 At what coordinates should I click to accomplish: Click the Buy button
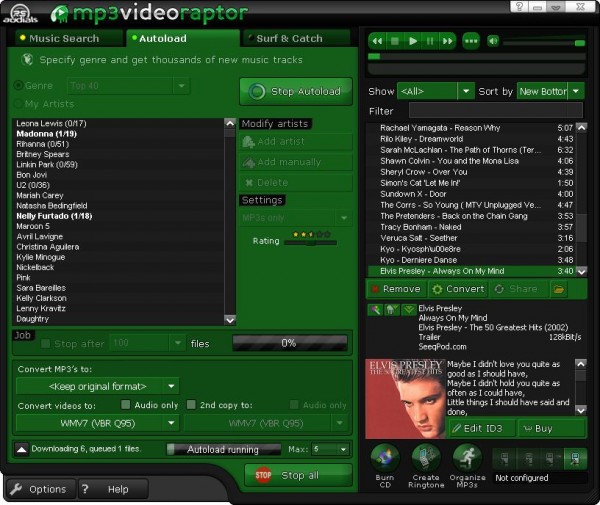[552, 428]
